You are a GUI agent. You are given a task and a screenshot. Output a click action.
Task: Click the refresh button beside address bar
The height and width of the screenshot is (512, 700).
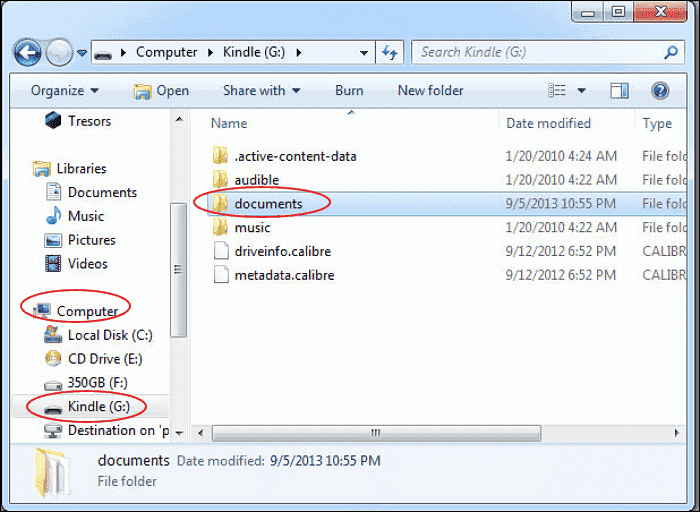(390, 52)
